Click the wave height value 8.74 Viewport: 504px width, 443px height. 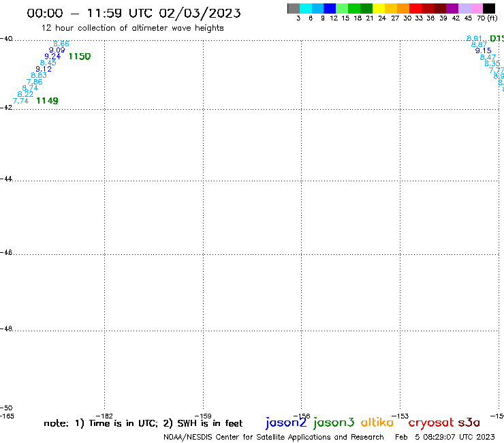tap(30, 88)
